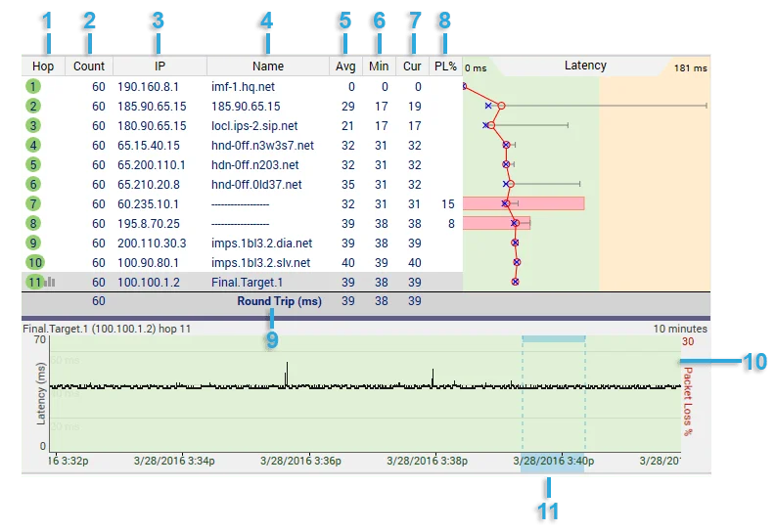Click the red packet loss bar on hop 8
776x532 pixels.
click(x=497, y=223)
